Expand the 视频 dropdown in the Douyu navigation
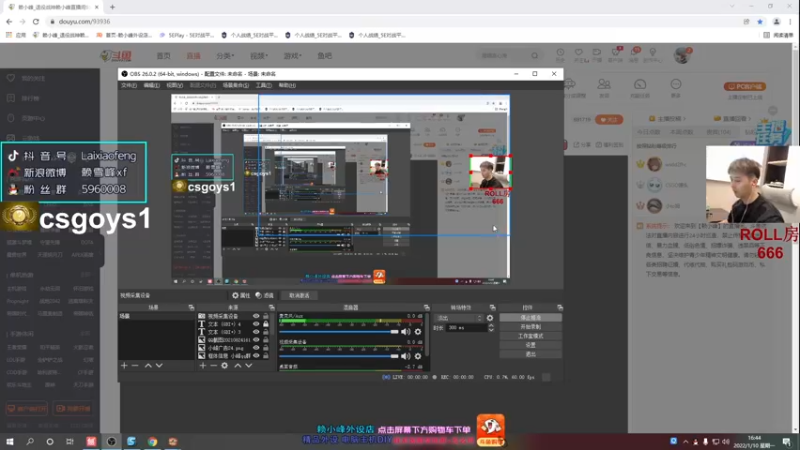The image size is (800, 450). pyautogui.click(x=259, y=56)
